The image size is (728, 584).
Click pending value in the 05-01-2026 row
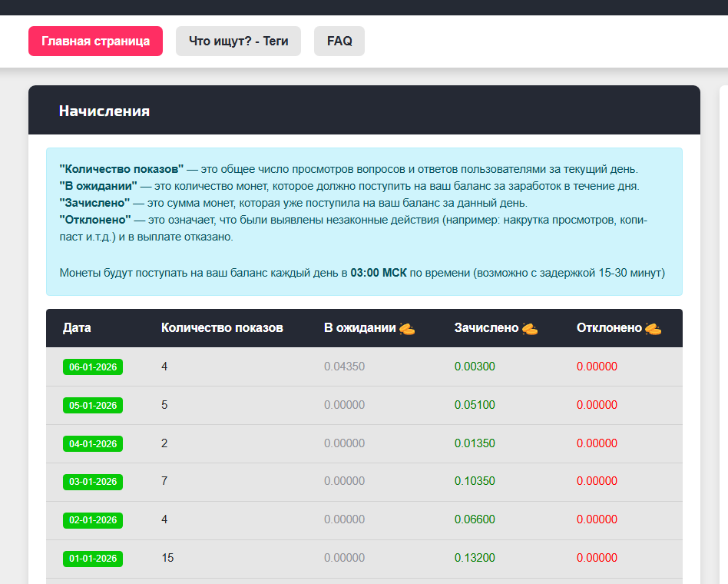(x=345, y=405)
